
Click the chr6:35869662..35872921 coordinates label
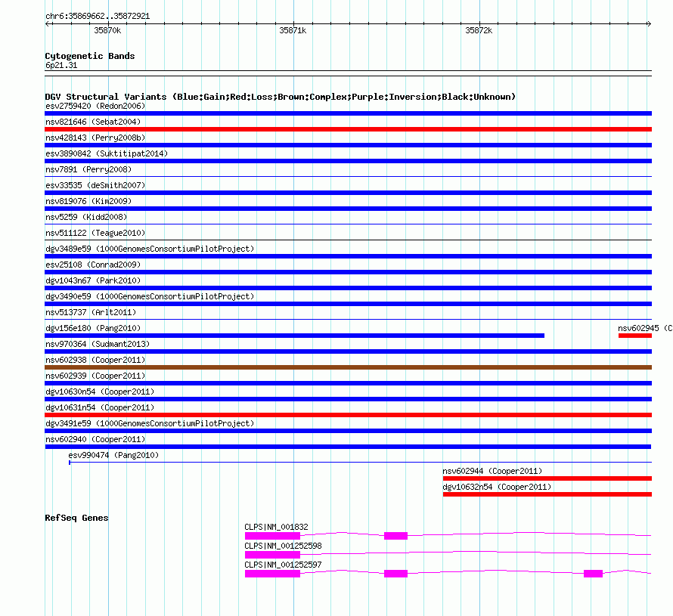pos(98,16)
